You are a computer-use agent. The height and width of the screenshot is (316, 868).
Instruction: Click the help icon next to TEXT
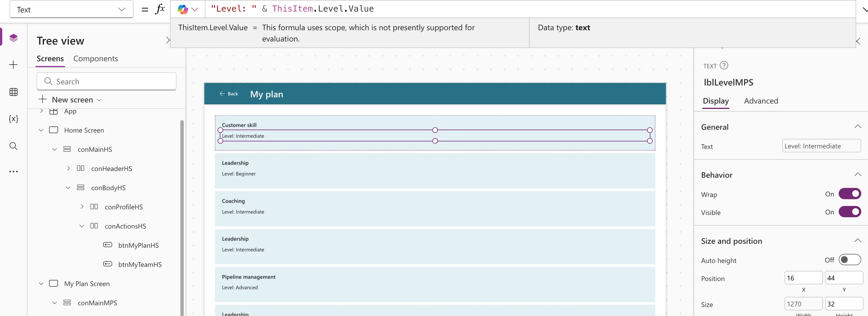(x=724, y=65)
